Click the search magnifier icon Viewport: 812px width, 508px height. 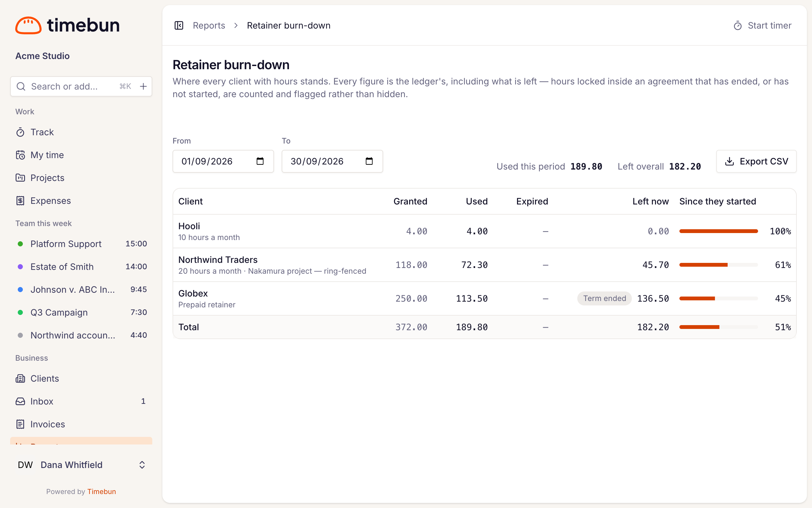point(21,86)
